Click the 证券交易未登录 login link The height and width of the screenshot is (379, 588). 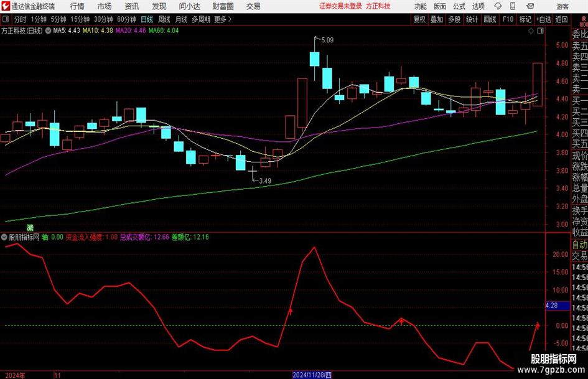pos(340,6)
